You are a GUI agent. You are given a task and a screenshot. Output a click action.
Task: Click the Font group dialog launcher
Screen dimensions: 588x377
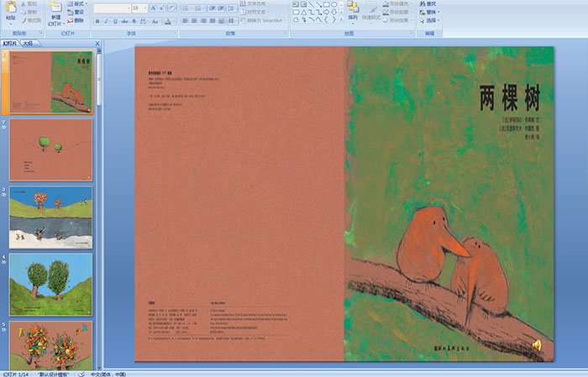[x=175, y=34]
